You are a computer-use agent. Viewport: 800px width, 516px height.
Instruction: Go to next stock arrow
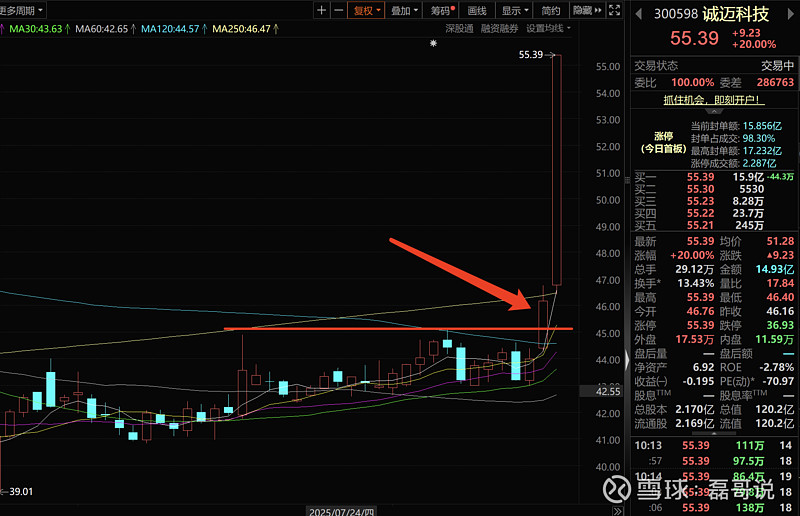[791, 14]
